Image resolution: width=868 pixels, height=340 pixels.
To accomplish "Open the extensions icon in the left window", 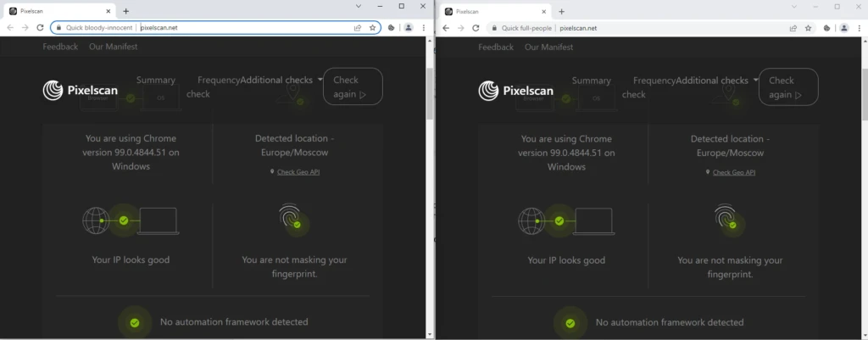I will [392, 27].
